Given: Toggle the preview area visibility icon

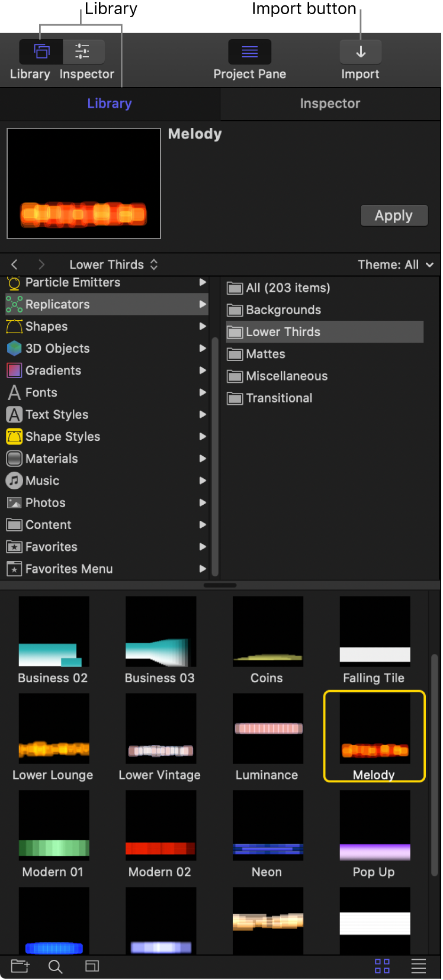Looking at the screenshot, I should click(92, 966).
